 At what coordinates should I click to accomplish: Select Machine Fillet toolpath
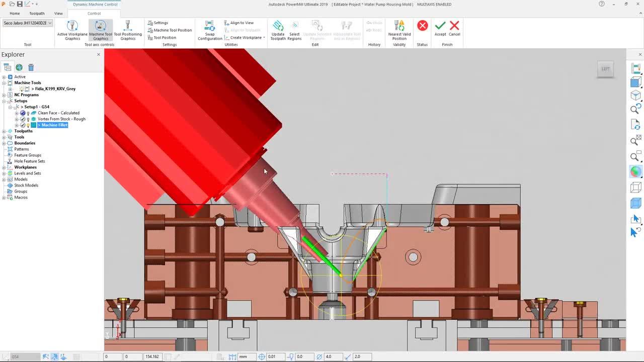point(53,125)
